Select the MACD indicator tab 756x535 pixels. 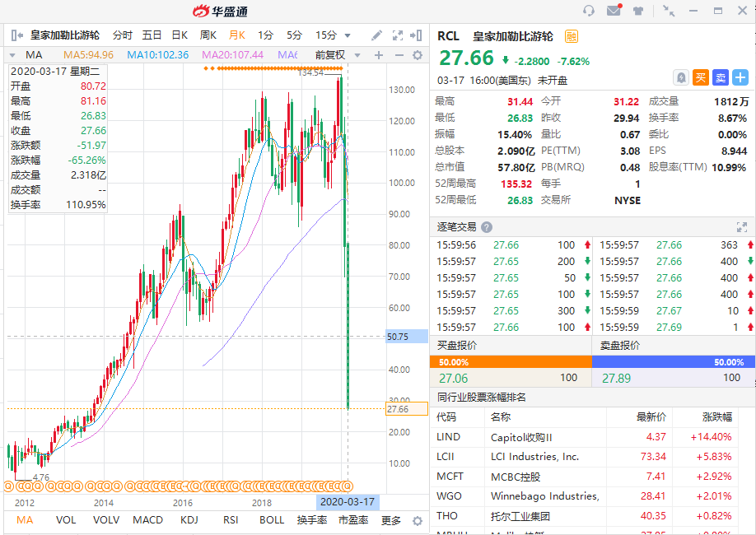point(147,520)
